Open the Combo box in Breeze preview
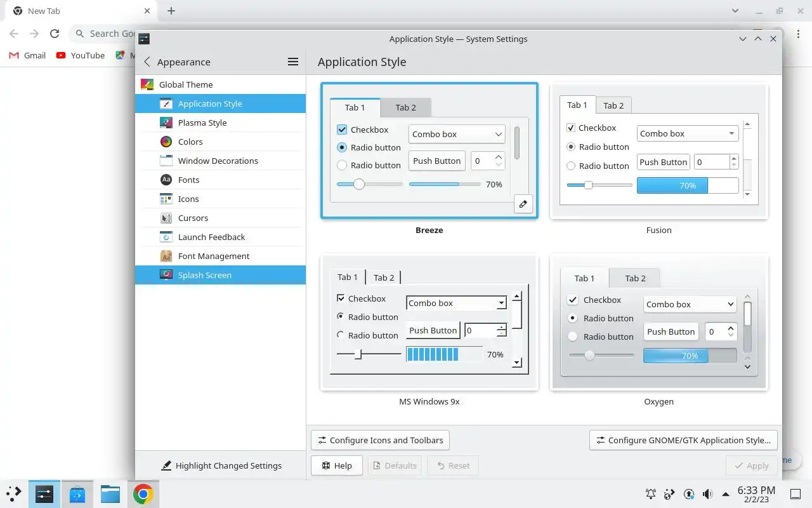812x508 pixels. (457, 134)
